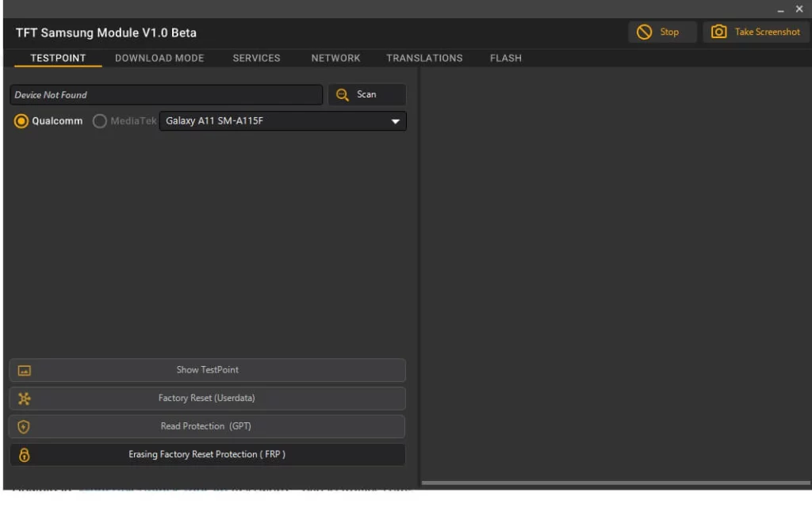Screen dimensions: 812x519
Task: Run Factory Reset (Userdata)
Action: click(x=207, y=399)
